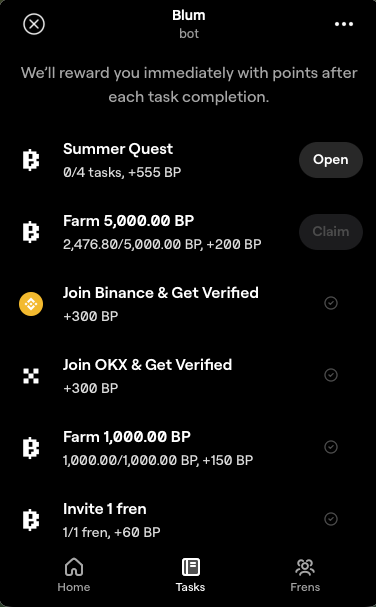Claim the Farm 5,000.00 BP reward

tap(331, 232)
